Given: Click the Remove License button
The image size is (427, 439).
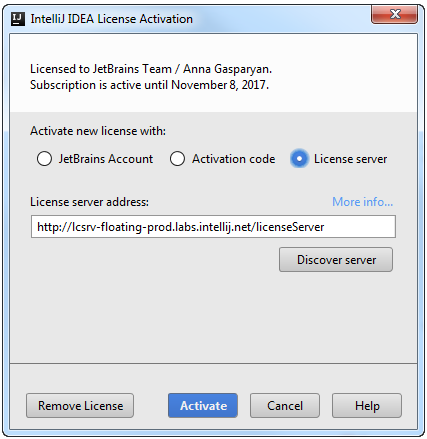Looking at the screenshot, I should click(80, 406).
